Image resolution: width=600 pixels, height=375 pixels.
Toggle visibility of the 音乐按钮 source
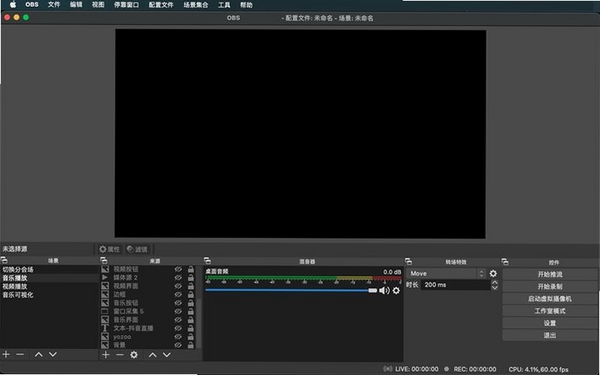coord(178,303)
